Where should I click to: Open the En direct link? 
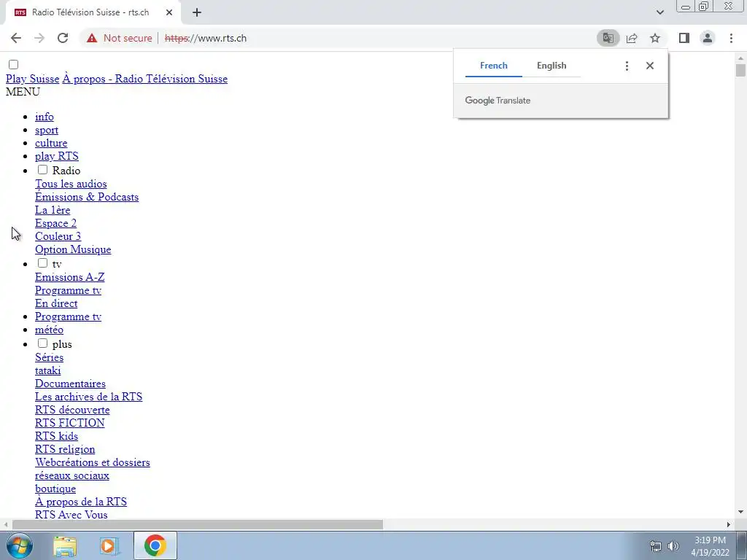[x=56, y=303]
